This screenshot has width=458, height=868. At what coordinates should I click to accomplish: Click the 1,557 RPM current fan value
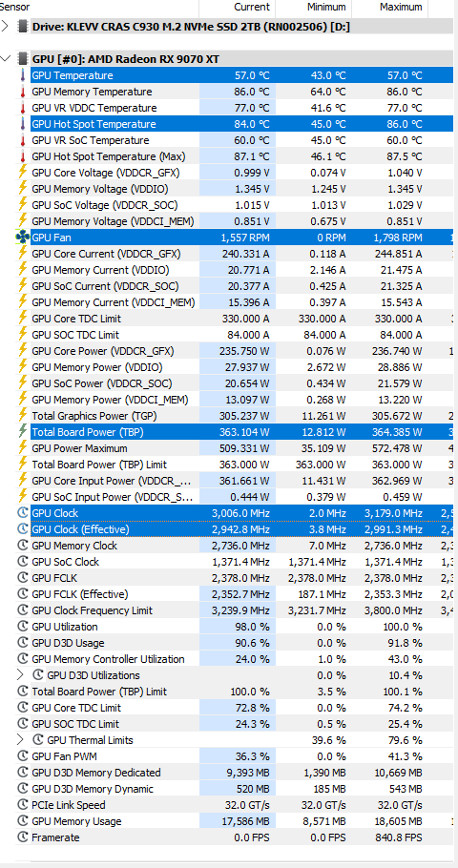coord(245,238)
